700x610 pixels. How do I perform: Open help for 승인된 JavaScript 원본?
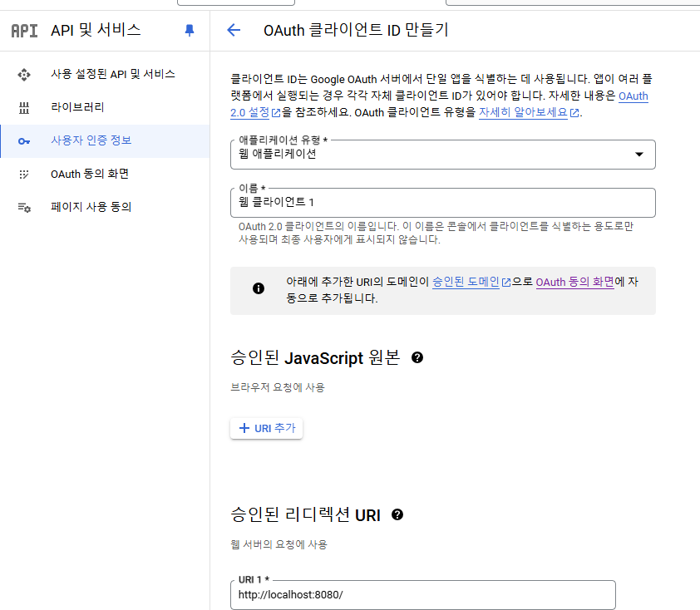pyautogui.click(x=417, y=357)
